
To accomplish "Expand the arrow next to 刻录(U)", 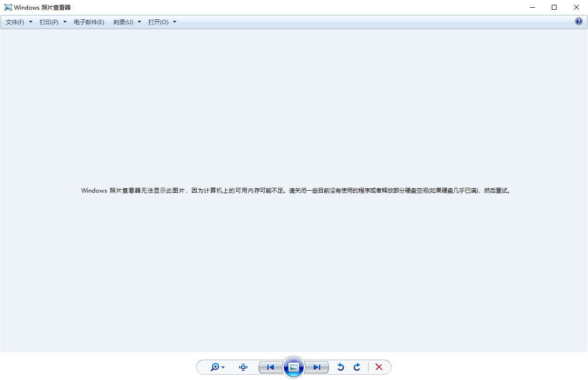I will pyautogui.click(x=140, y=22).
